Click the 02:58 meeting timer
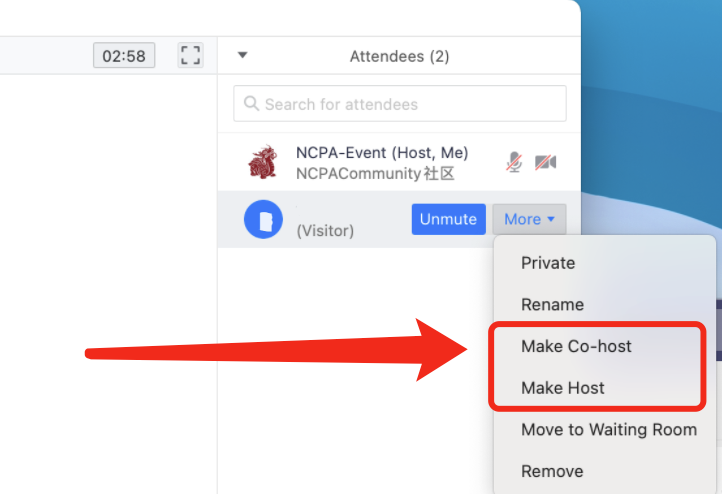 [124, 55]
